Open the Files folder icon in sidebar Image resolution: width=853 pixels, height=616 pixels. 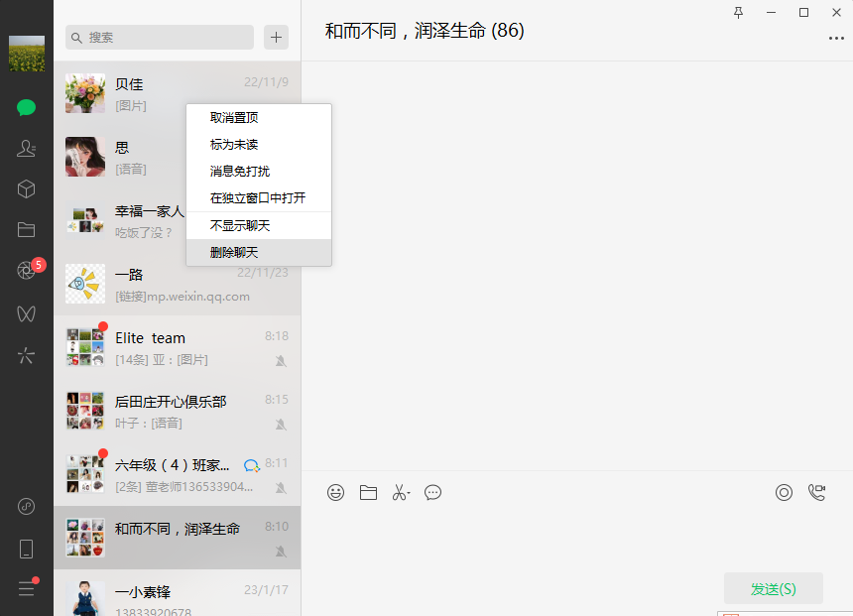(26, 230)
